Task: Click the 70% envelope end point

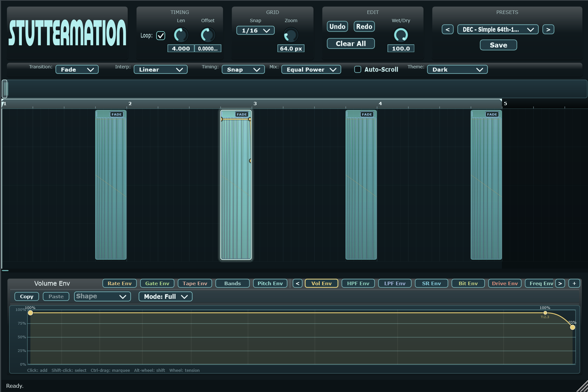Action: point(572,327)
